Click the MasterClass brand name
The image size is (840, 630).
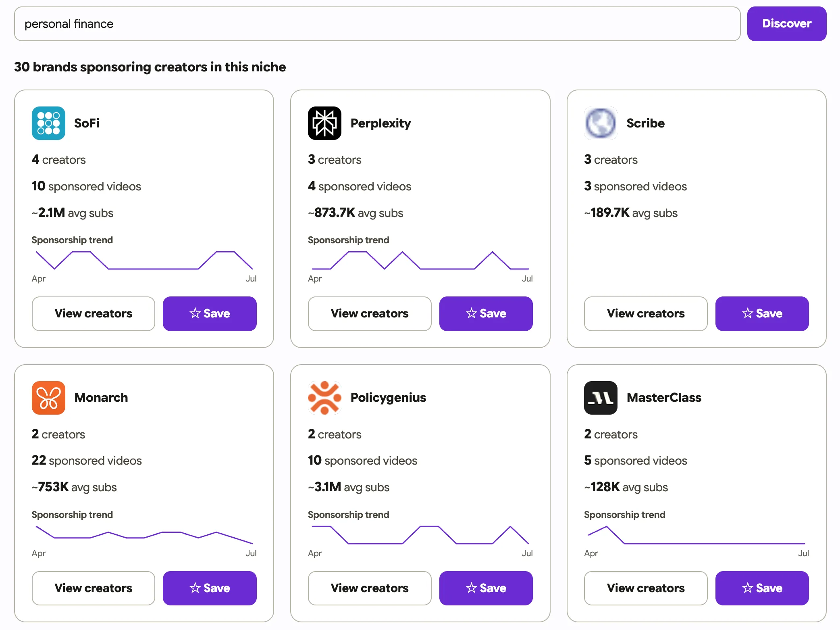pos(664,398)
